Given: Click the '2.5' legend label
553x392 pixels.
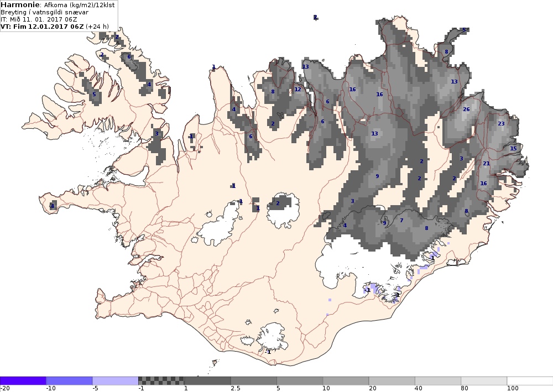Looking at the screenshot, I should 236,389.
